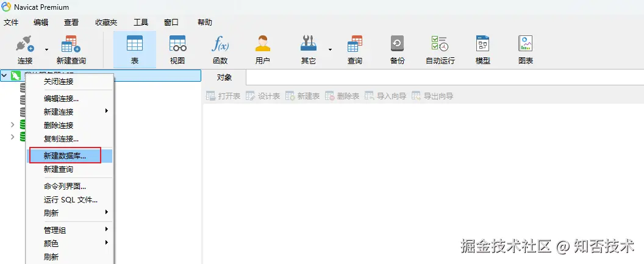Choose 复制连接... in the context menu

click(70, 139)
